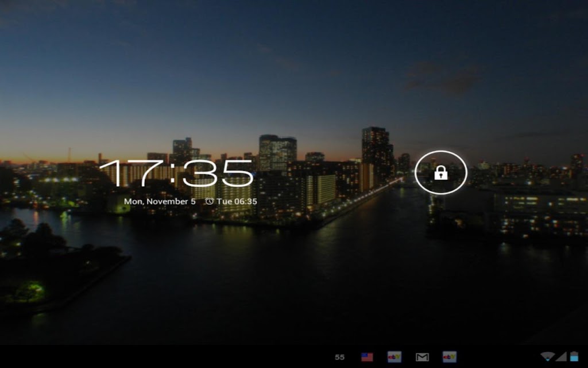The width and height of the screenshot is (588, 368).
Task: Open the eBay notification right of Gmail
Action: click(x=449, y=356)
